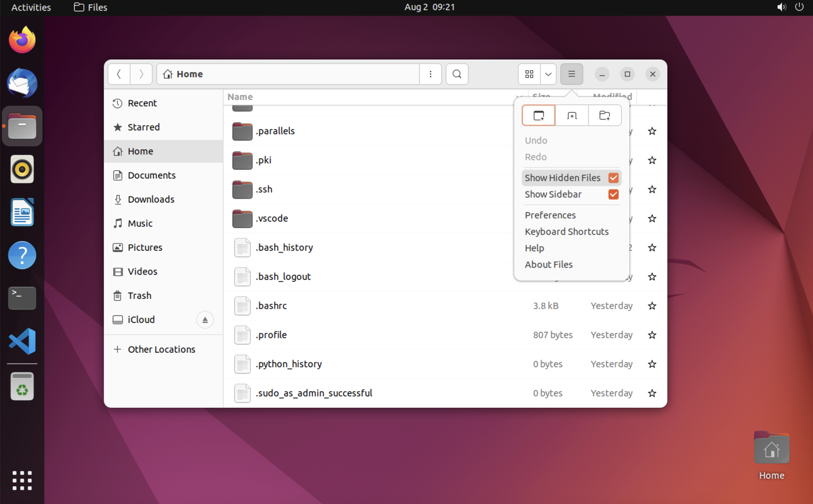
Task: Click the new folder icon in toolbar
Action: point(604,115)
